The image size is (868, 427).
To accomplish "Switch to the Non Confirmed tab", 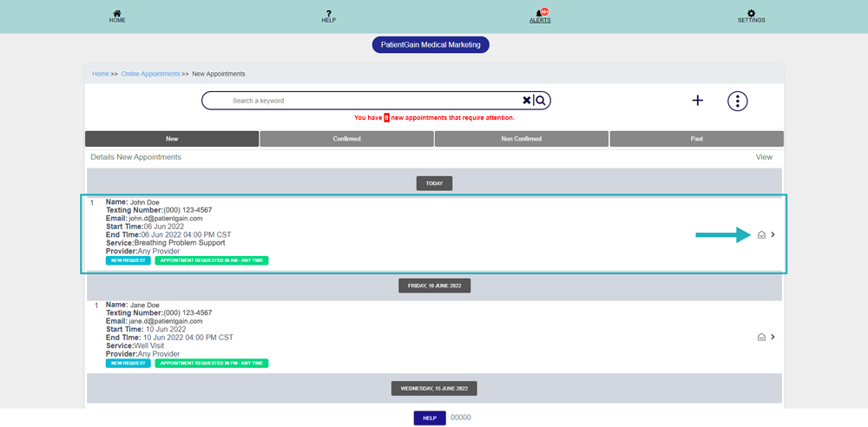I will 522,139.
